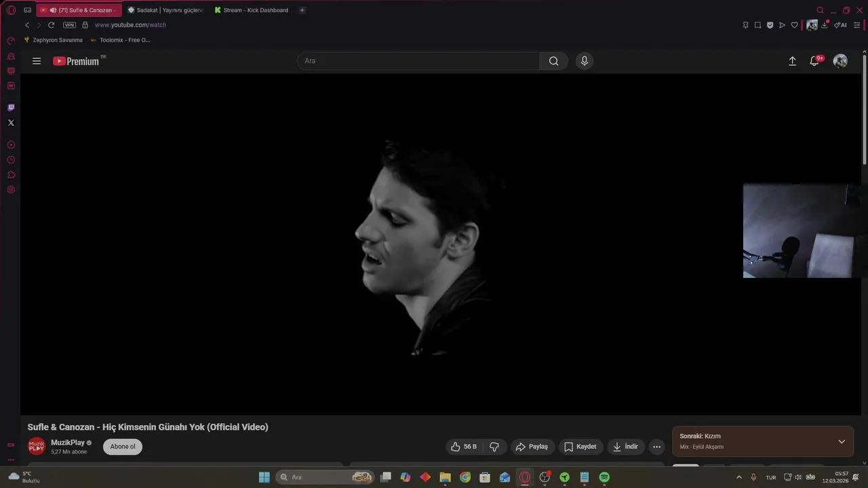The width and height of the screenshot is (868, 488).
Task: Open the ad blocker shield icon
Action: point(770,25)
